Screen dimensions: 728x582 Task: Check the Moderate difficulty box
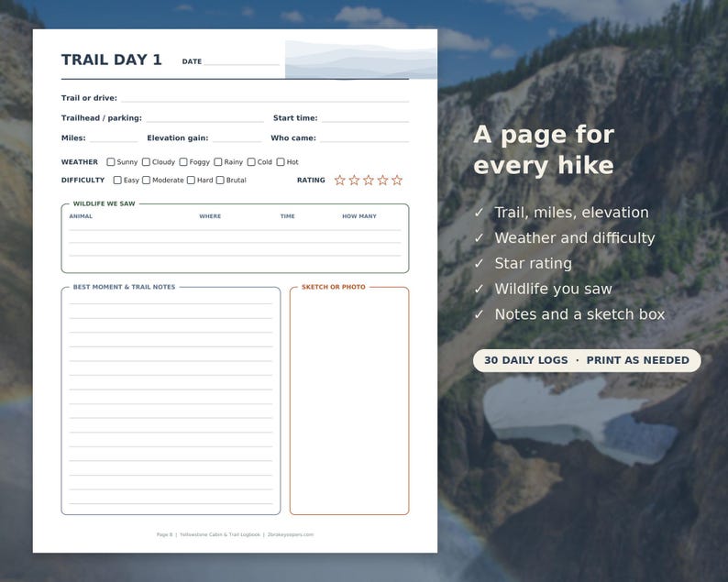147,180
